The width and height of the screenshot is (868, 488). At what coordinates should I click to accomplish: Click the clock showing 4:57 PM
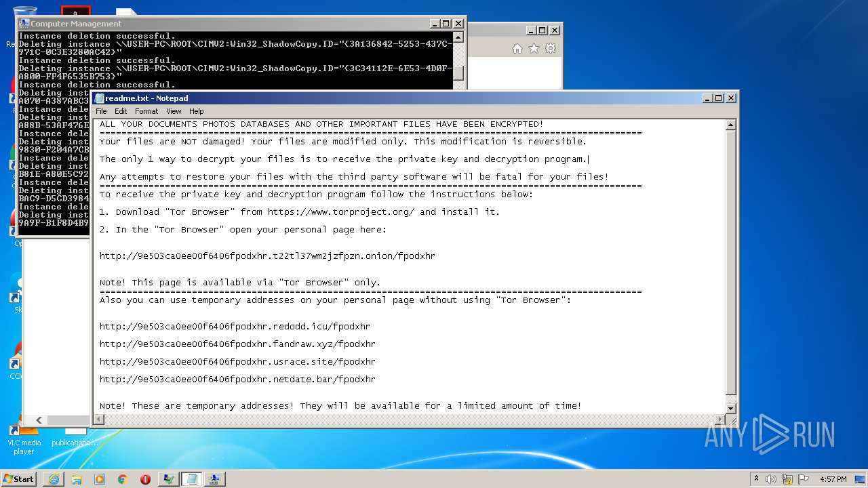(x=833, y=479)
